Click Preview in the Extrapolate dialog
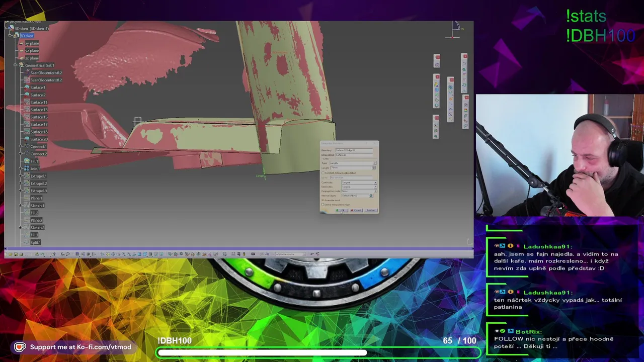Image resolution: width=644 pixels, height=362 pixels. click(371, 210)
